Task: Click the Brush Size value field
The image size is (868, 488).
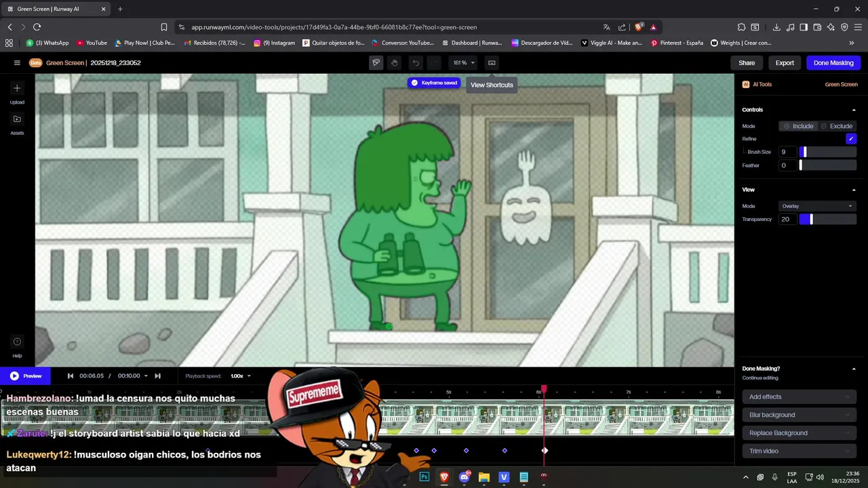Action: [x=787, y=152]
